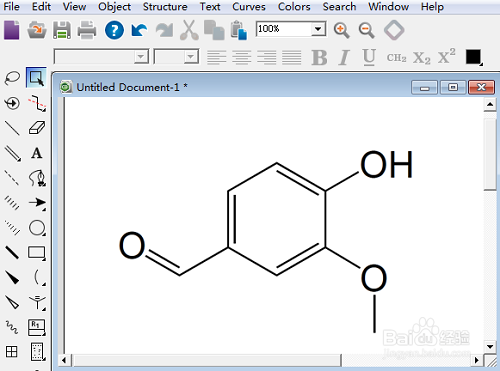Open the Structure menu
Viewport: 500px width, 371px height.
tap(165, 7)
